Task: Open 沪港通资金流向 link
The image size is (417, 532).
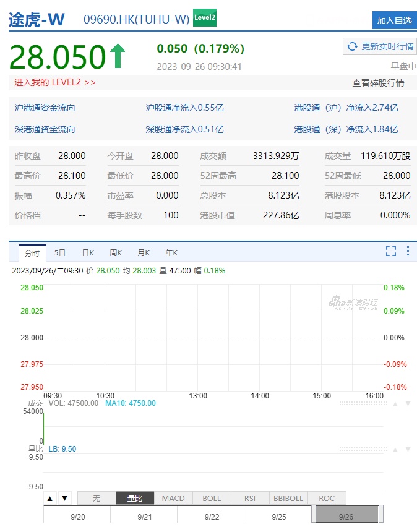Action: point(45,108)
